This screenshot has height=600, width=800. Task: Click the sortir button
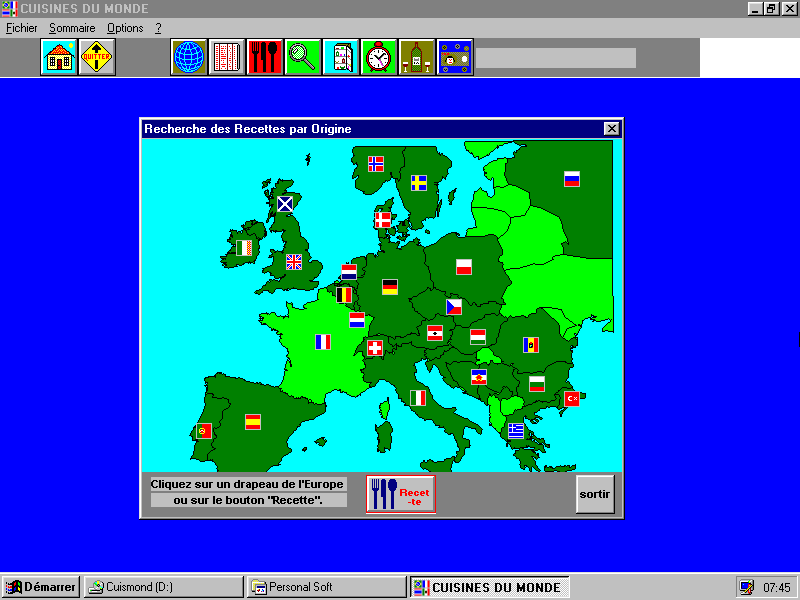pos(595,494)
